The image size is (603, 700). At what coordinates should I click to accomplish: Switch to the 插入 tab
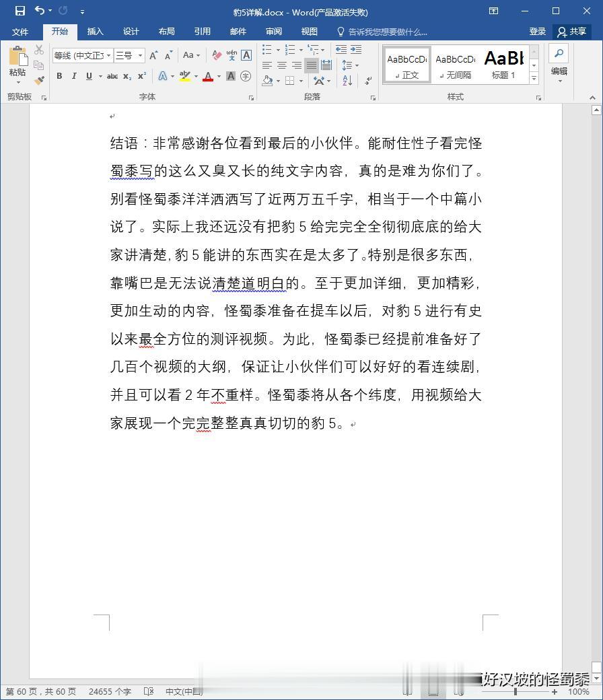95,31
